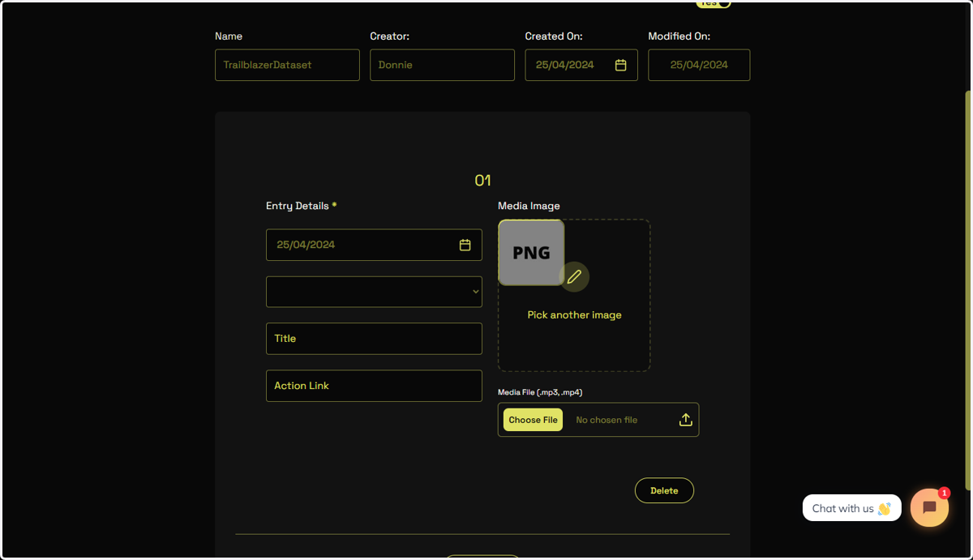Image resolution: width=973 pixels, height=560 pixels.
Task: Open calendar icon in Created On field
Action: coord(620,65)
